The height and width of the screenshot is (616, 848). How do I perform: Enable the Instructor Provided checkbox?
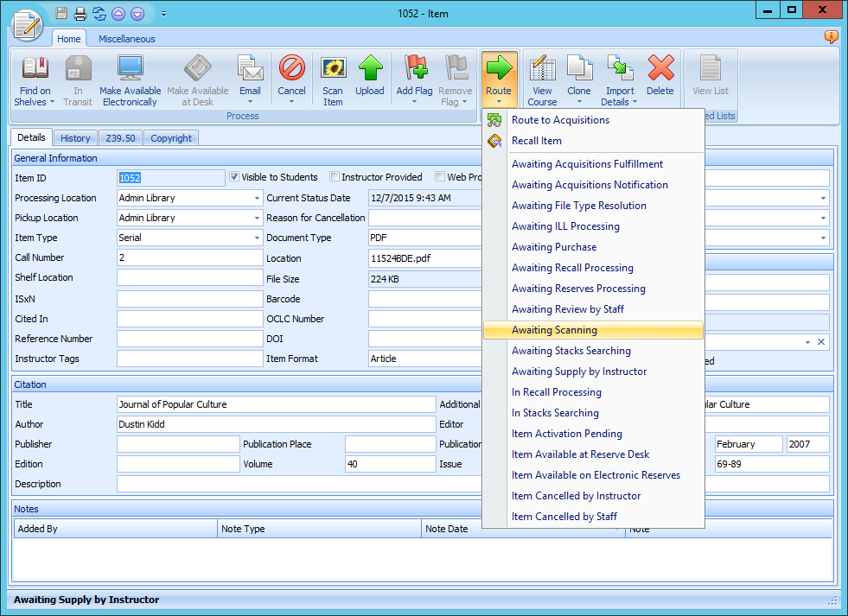(334, 177)
